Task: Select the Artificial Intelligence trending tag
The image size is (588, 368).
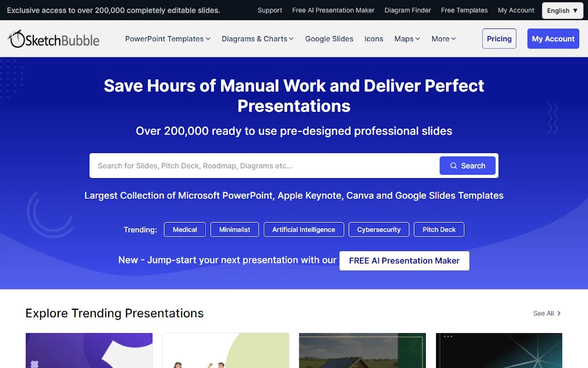Action: [304, 230]
